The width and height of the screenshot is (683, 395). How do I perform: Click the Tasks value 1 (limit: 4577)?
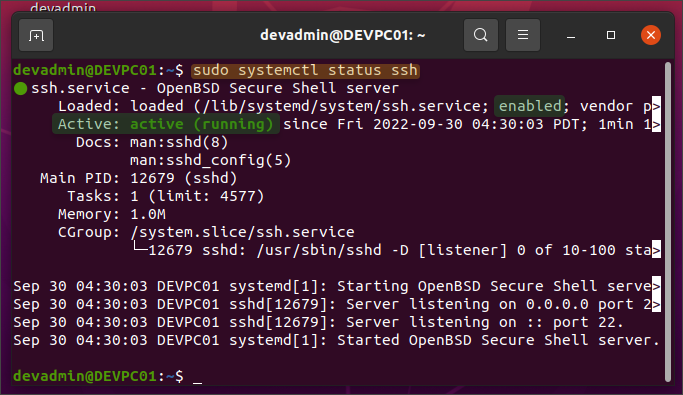point(197,196)
